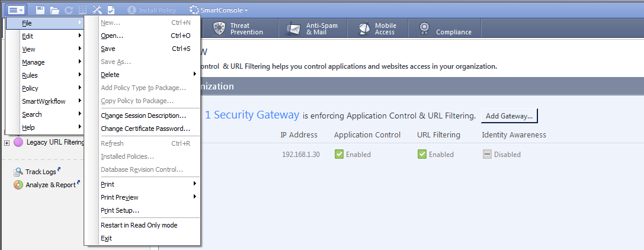Open the View submenu
The width and height of the screenshot is (644, 250).
(x=45, y=49)
